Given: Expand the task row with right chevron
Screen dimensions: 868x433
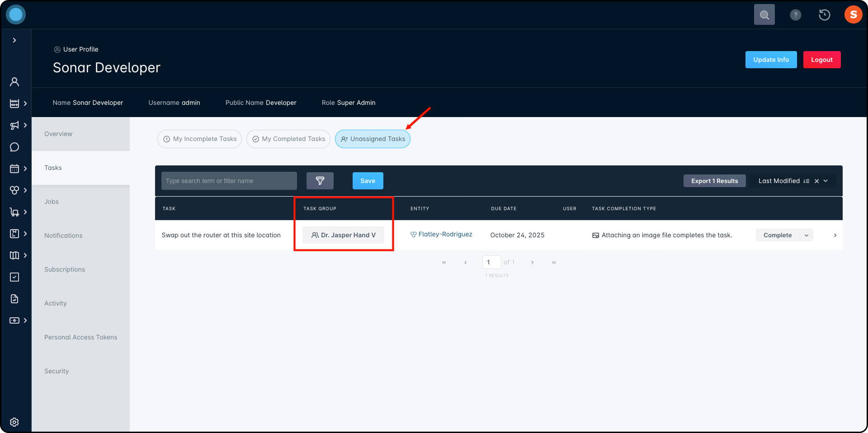Looking at the screenshot, I should click(x=835, y=235).
